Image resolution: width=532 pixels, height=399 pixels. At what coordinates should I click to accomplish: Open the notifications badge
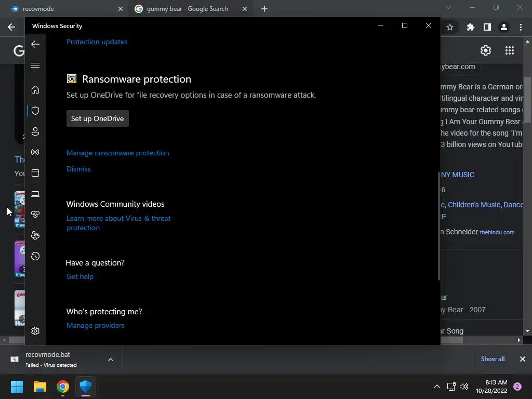(517, 387)
